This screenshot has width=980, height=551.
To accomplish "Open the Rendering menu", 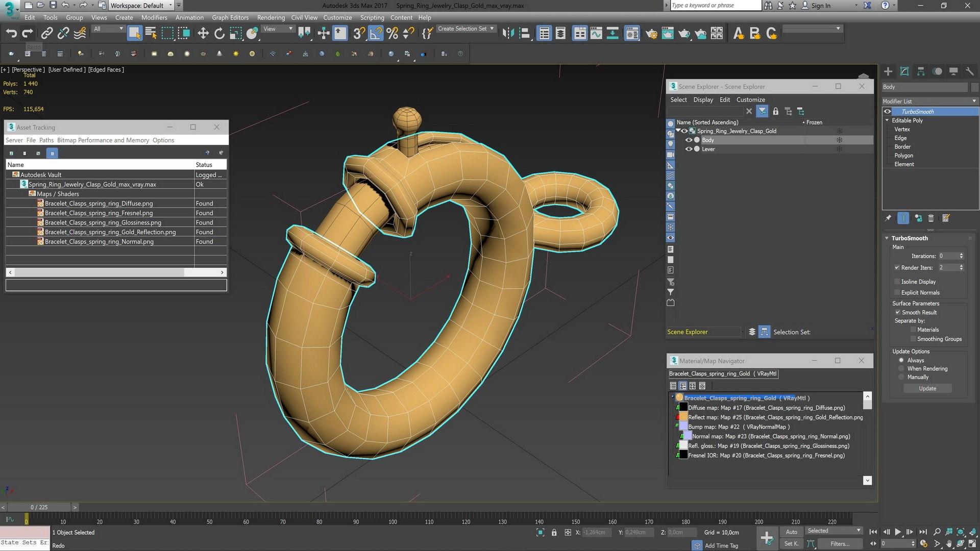I will coord(271,17).
